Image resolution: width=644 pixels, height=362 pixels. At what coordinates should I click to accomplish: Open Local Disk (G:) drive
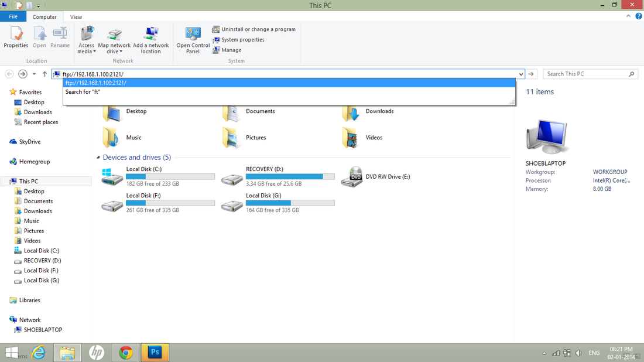pyautogui.click(x=278, y=203)
